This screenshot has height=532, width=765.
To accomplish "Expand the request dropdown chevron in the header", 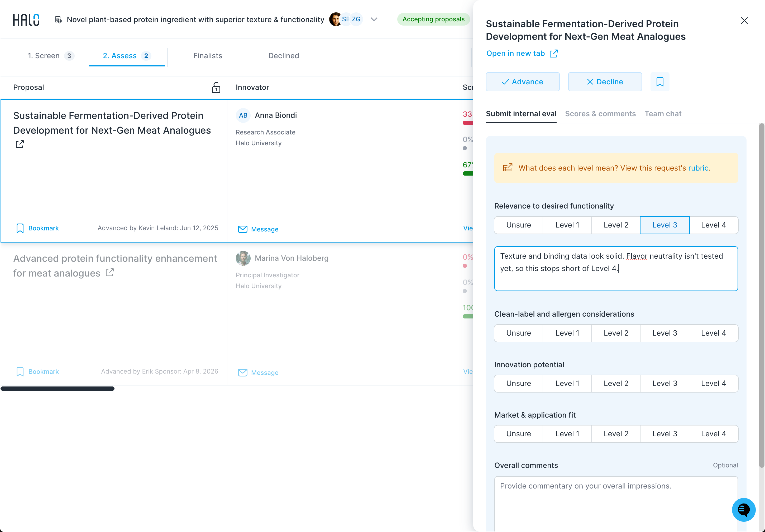I will click(x=374, y=19).
